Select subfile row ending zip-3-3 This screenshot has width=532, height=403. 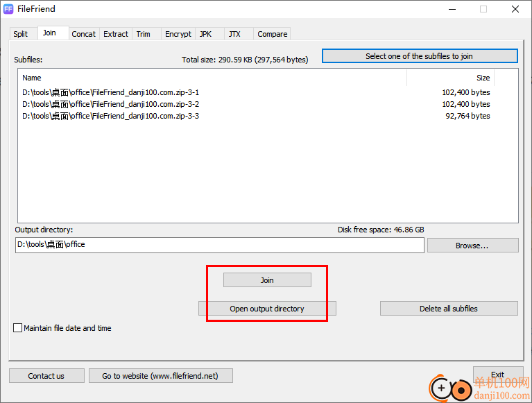pos(256,116)
